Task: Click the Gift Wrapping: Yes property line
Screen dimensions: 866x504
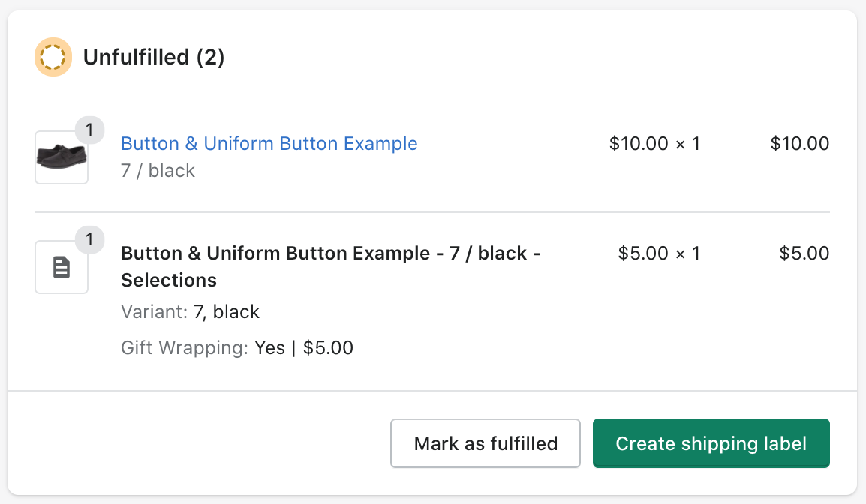Action: tap(237, 348)
